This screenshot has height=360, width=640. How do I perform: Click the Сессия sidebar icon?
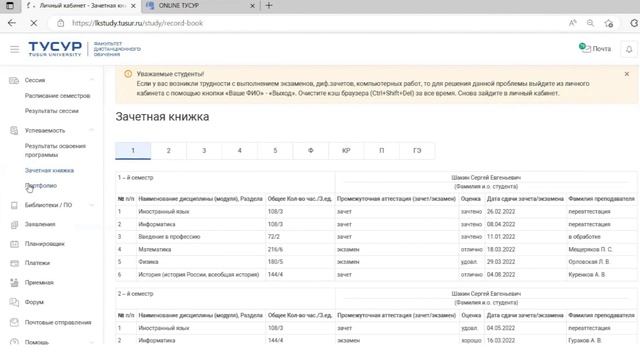coord(14,80)
